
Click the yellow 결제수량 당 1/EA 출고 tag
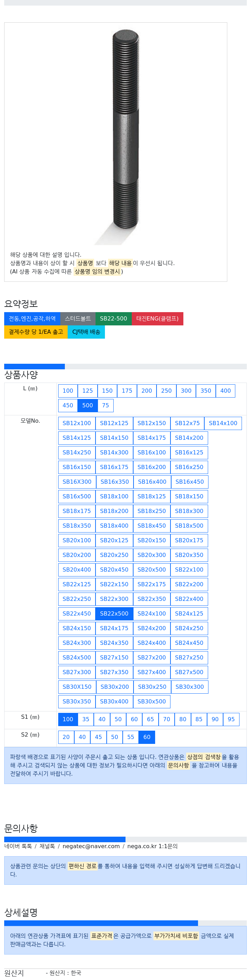pos(36,332)
